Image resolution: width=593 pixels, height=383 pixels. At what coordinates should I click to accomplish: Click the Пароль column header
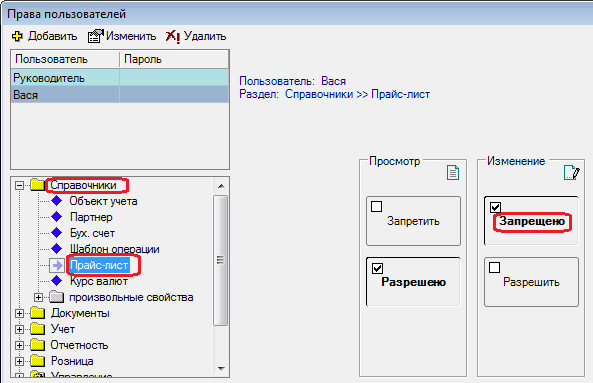[x=174, y=59]
